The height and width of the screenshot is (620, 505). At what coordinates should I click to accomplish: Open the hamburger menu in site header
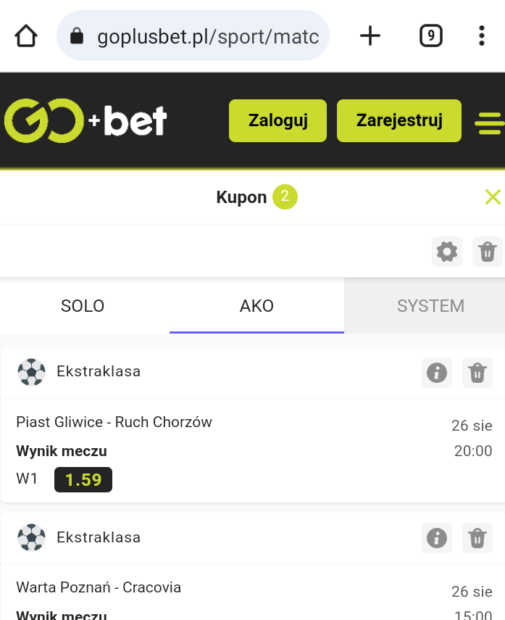tap(490, 123)
